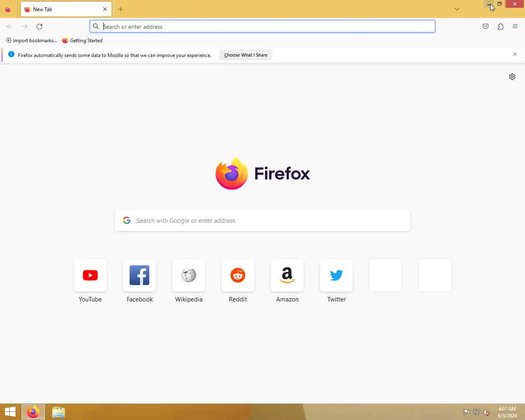Expand the list all tabs chevron

click(457, 9)
